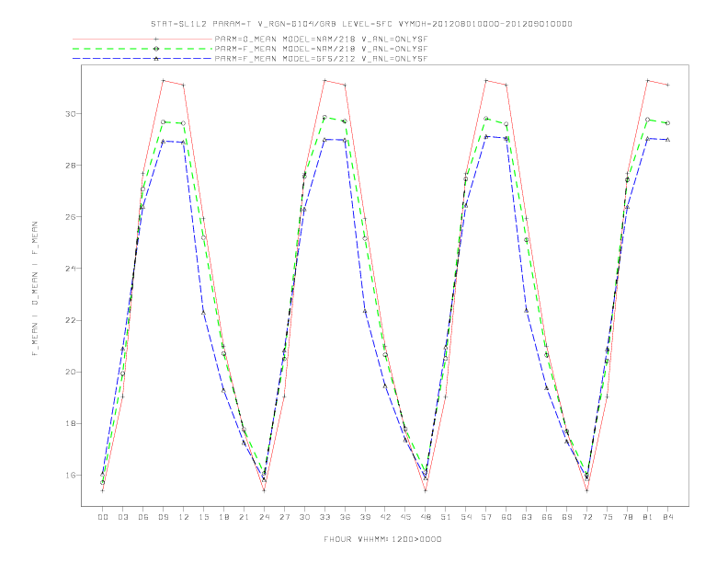The height and width of the screenshot is (563, 728).
Task: Click y-axis tick label 24
Action: [71, 269]
